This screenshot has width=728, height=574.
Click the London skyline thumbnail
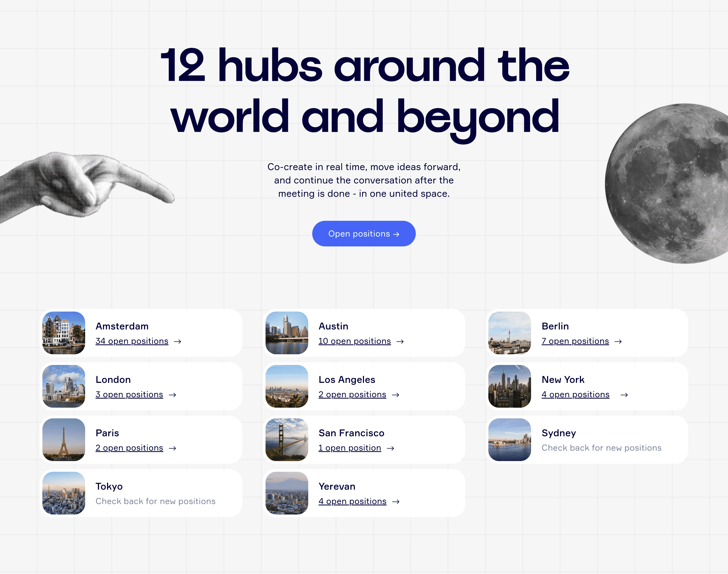(64, 386)
